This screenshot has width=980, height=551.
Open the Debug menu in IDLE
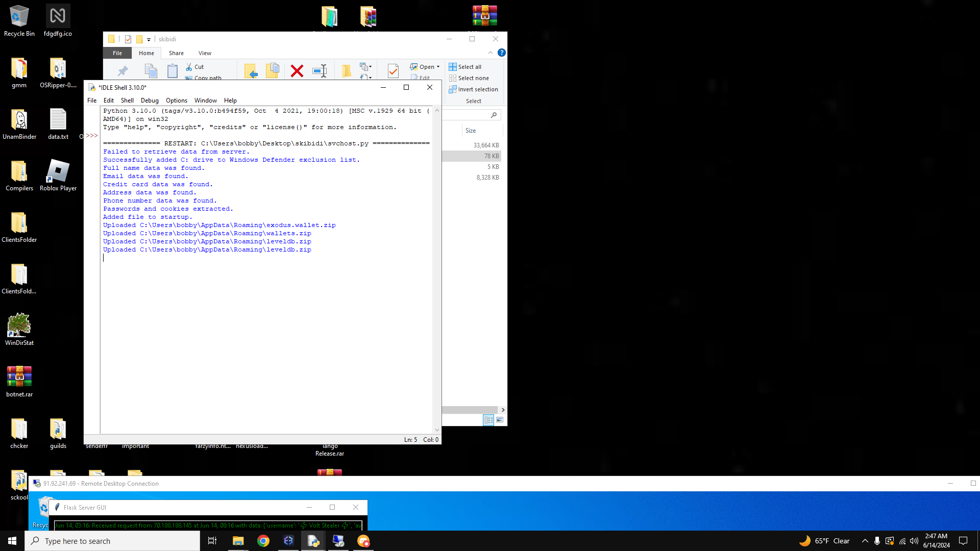pos(150,101)
